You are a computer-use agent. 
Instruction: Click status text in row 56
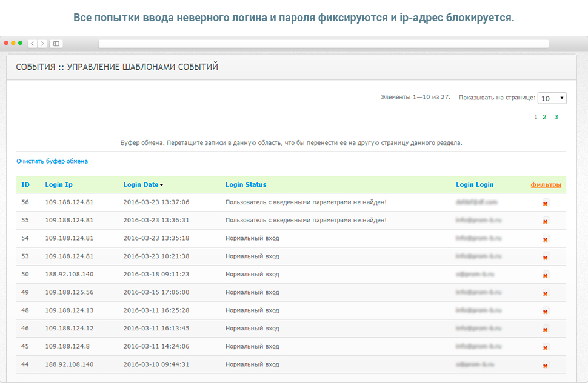[x=306, y=202]
